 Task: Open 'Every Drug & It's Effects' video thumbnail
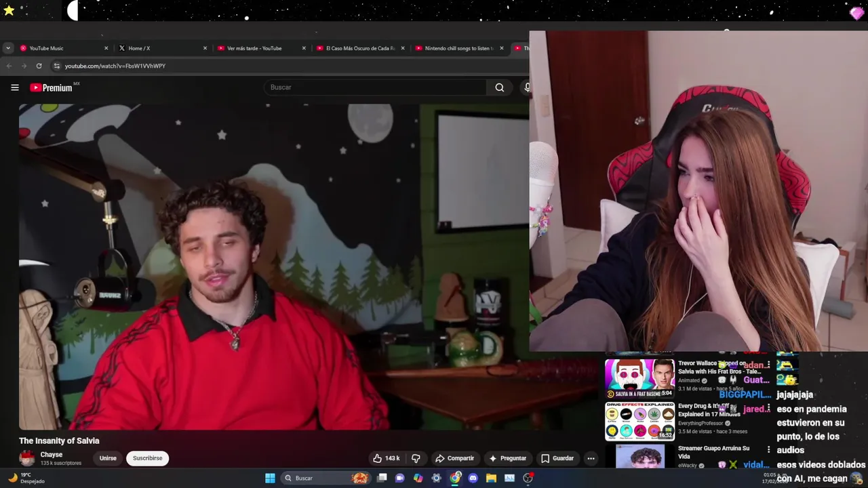639,421
